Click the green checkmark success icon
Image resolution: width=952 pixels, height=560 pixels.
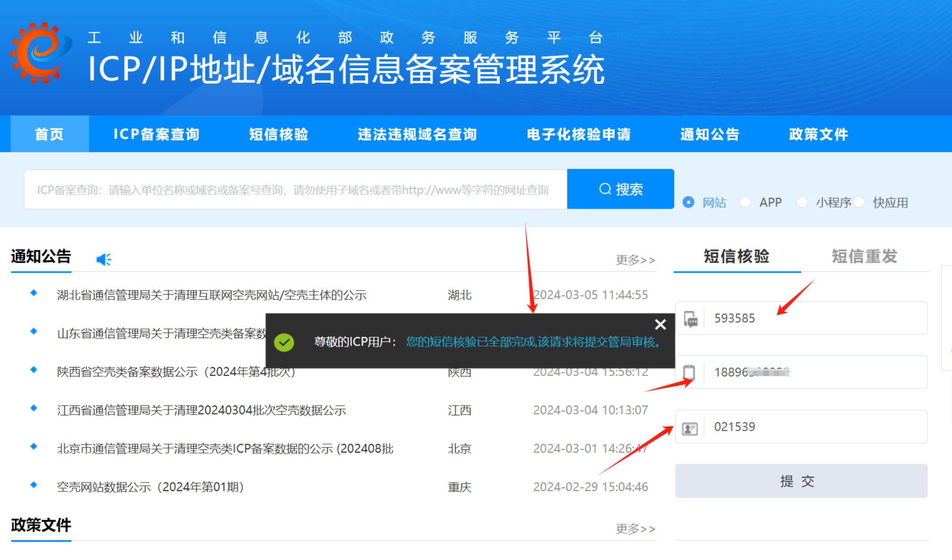284,342
